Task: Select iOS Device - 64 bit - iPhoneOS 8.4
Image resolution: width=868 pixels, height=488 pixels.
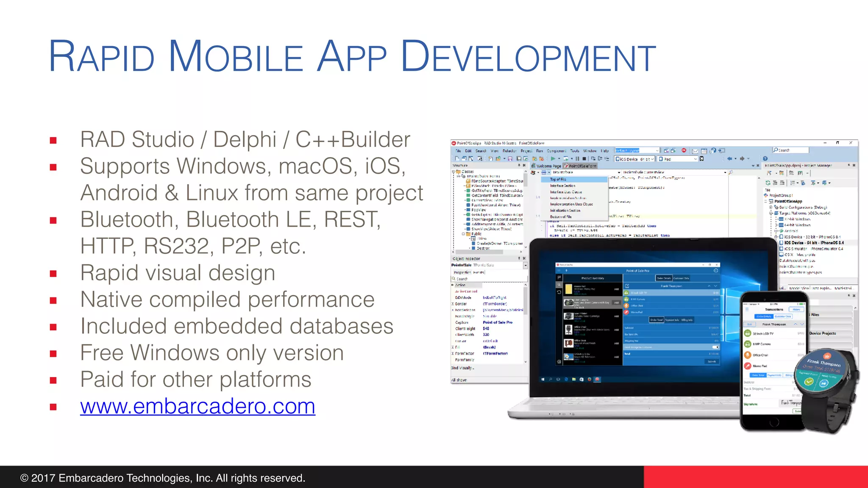Action: click(811, 243)
